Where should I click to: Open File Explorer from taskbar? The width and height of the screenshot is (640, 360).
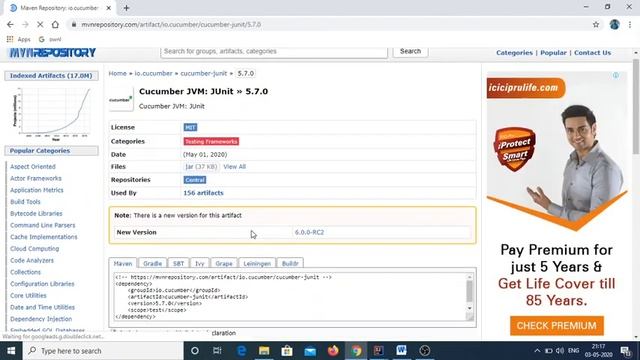pyautogui.click(x=264, y=351)
